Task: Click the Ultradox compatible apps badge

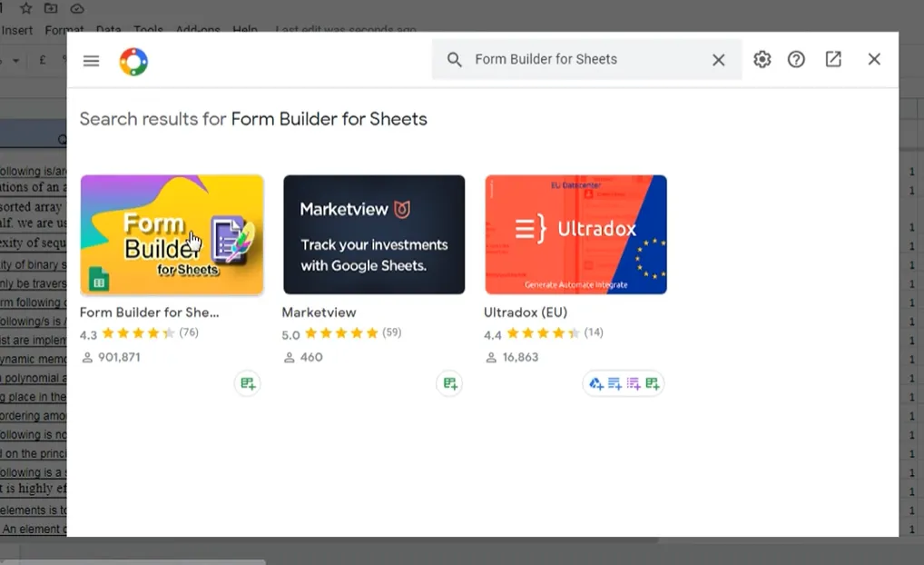Action: click(624, 383)
